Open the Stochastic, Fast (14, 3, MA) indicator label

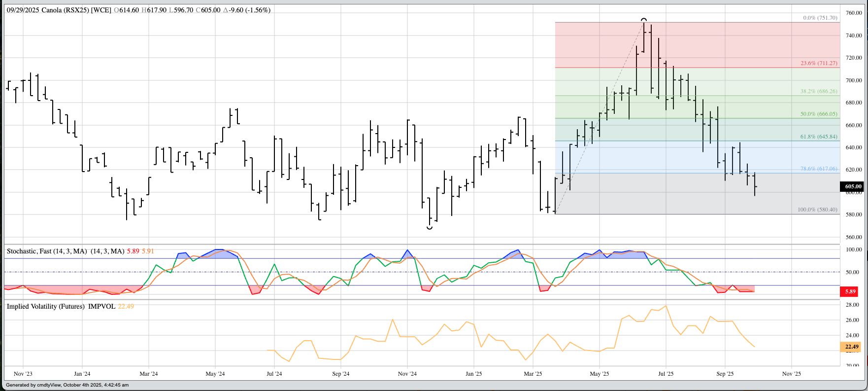[x=66, y=251]
